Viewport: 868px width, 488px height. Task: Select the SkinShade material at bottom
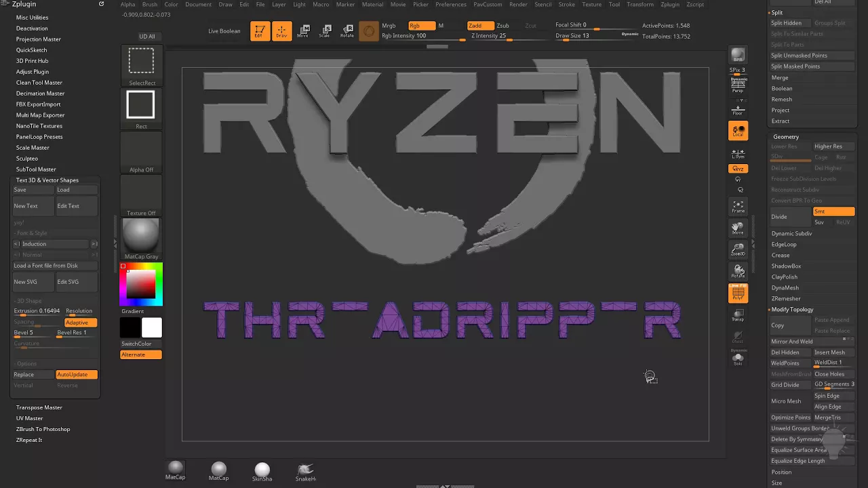click(262, 471)
